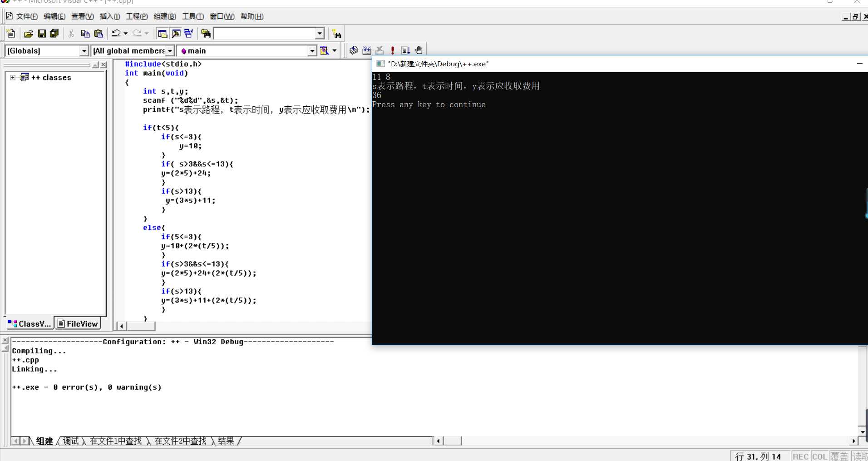The height and width of the screenshot is (461, 868).
Task: Open the Undo history dropdown arrow
Action: (x=126, y=34)
